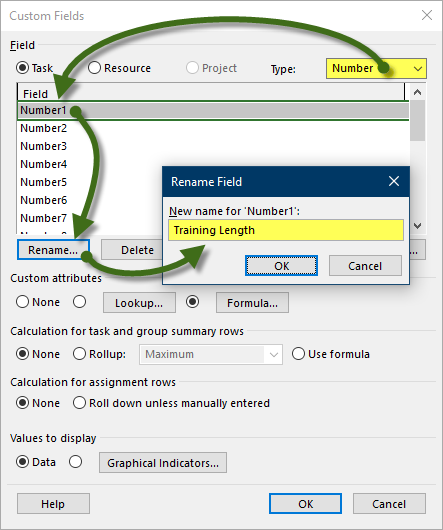Choose Use formula radio option
Viewport: 443px width, 530px height.
298,354
